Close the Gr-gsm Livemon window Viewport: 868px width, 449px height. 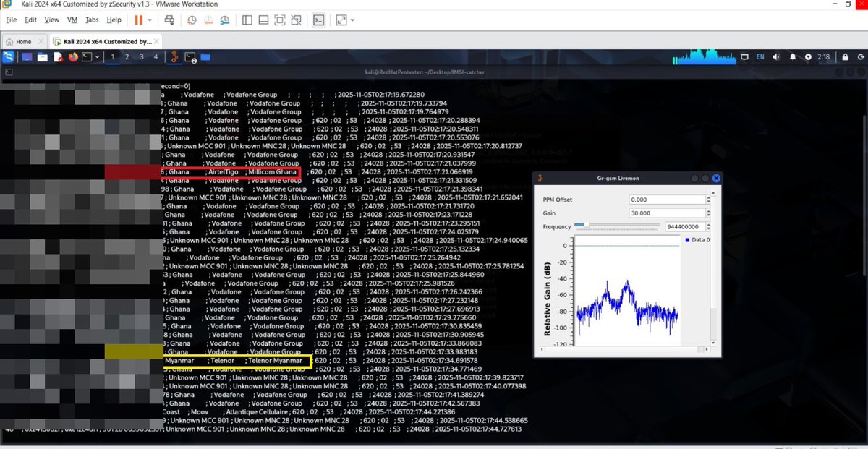point(716,178)
